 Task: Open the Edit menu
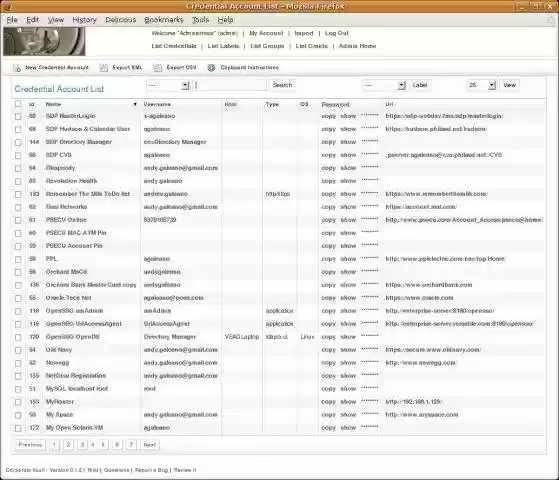(32, 20)
